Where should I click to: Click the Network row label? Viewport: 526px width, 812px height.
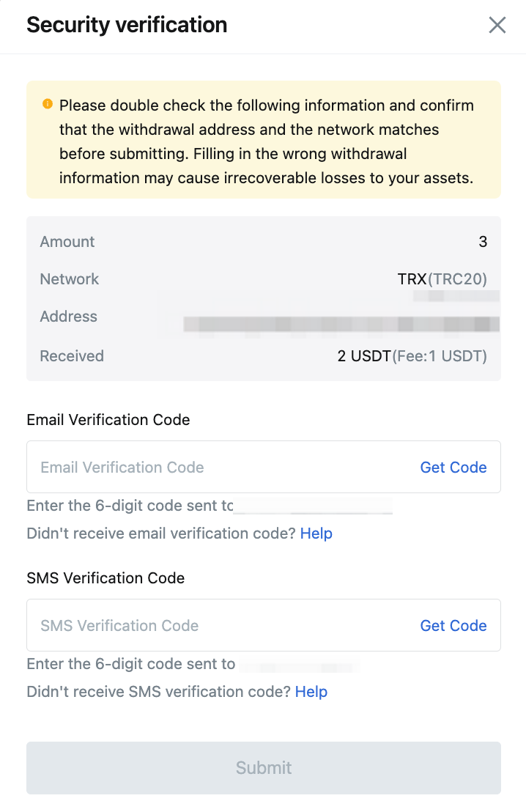pos(70,279)
